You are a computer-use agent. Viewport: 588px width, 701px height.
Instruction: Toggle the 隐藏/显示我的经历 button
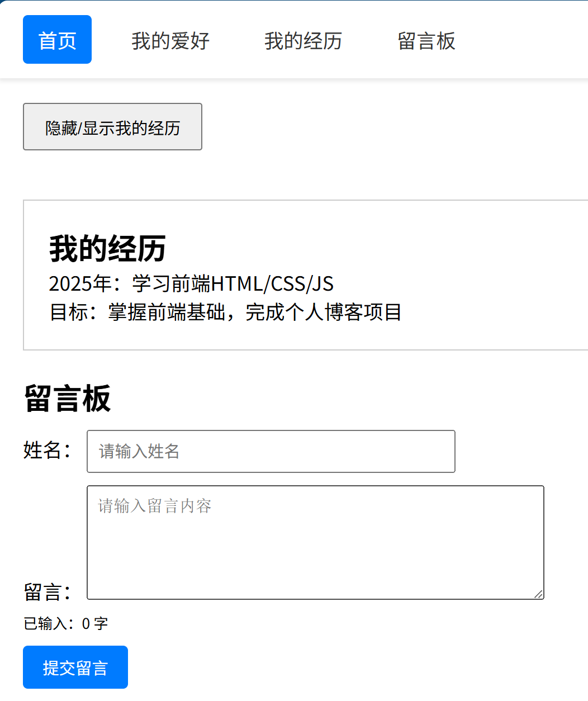coord(112,127)
